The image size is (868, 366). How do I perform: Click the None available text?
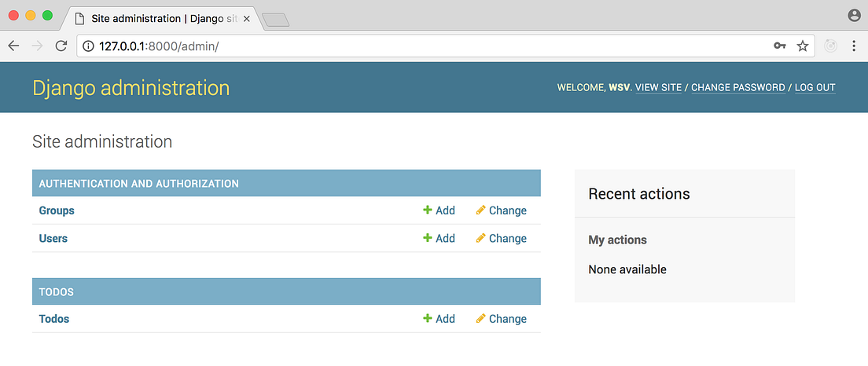point(627,270)
